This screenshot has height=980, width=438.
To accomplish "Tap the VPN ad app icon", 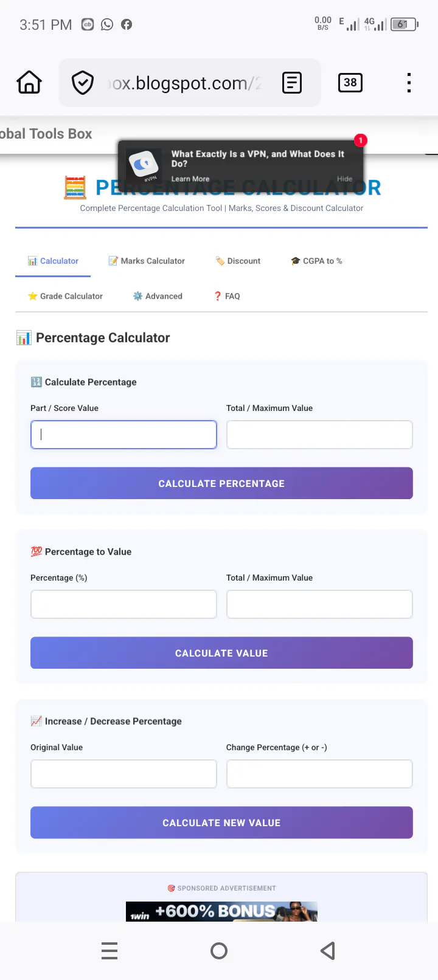I will coord(144,165).
